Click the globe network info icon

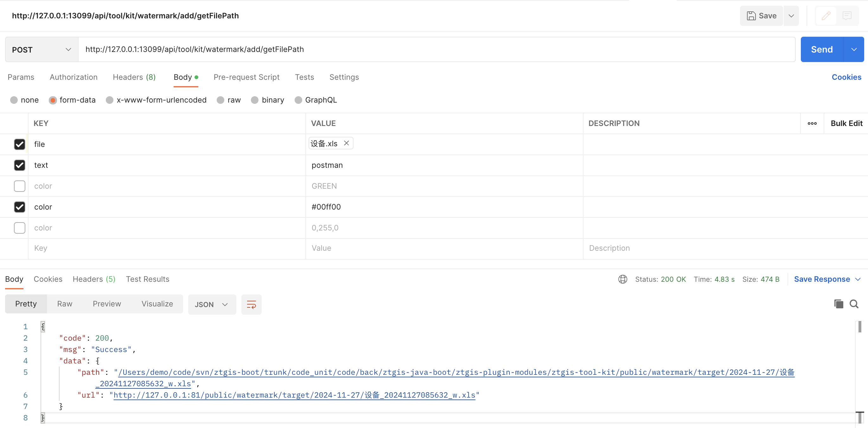tap(622, 279)
